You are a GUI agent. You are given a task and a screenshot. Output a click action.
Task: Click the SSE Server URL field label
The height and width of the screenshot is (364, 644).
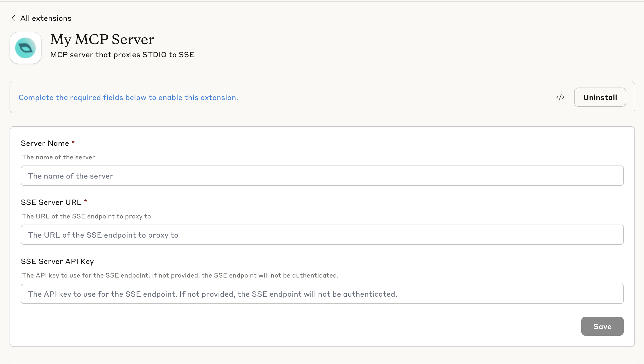(x=51, y=202)
